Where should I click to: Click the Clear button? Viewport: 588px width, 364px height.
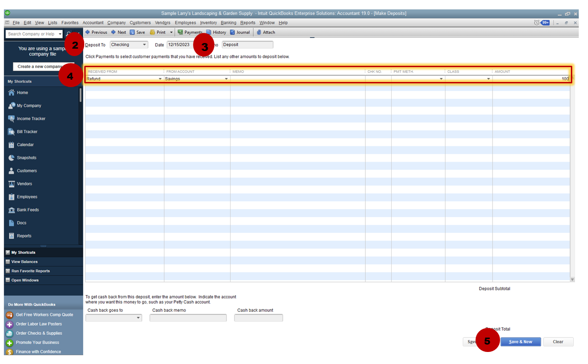coord(558,342)
